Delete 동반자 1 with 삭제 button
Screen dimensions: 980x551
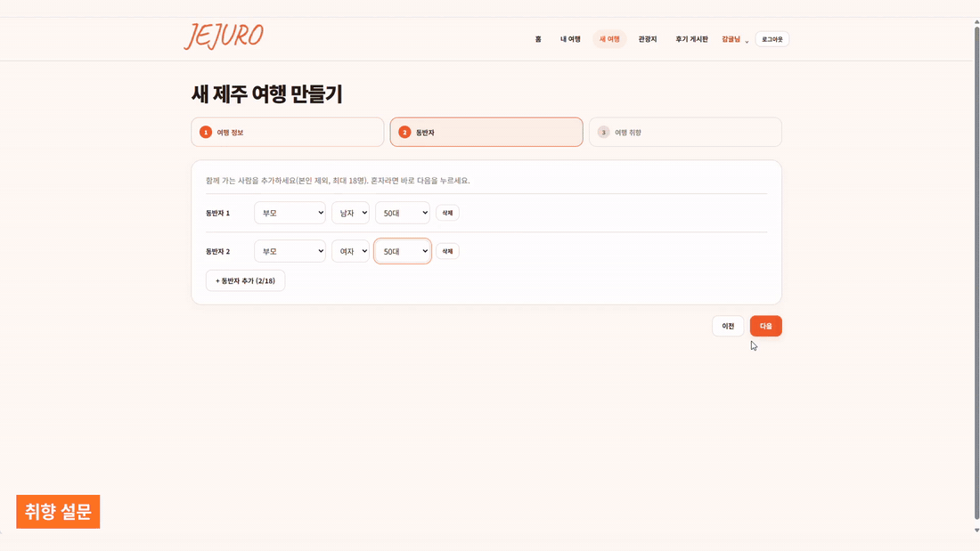point(447,213)
